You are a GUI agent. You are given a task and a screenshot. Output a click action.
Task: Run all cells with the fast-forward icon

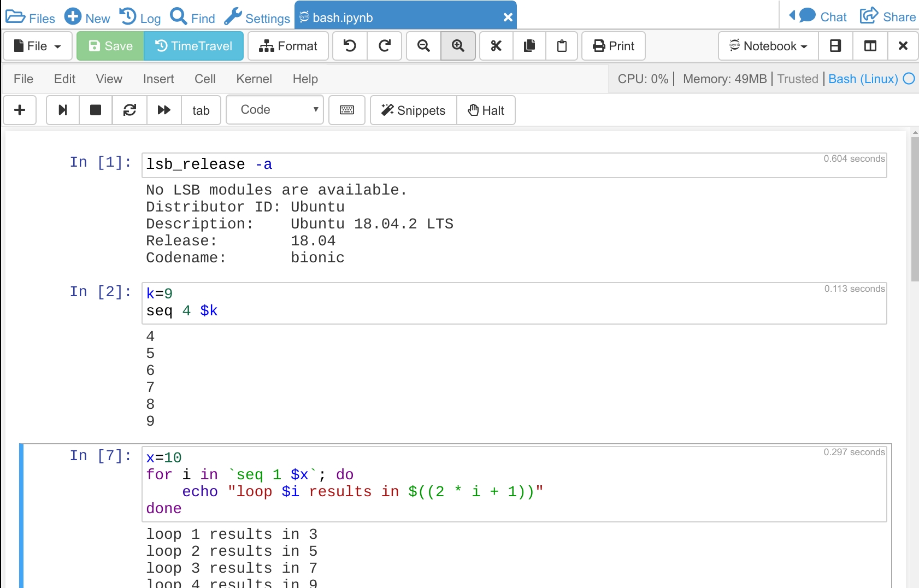click(x=164, y=110)
